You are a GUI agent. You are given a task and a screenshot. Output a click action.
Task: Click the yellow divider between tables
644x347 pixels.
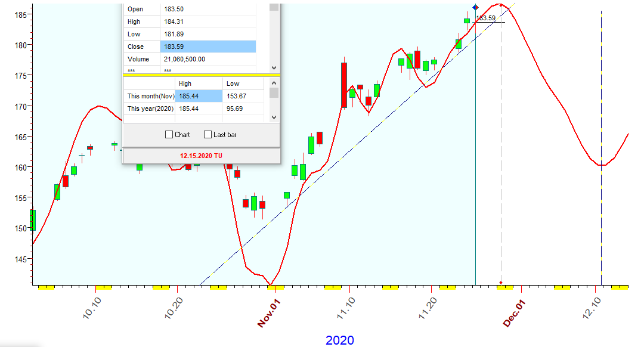click(x=201, y=75)
